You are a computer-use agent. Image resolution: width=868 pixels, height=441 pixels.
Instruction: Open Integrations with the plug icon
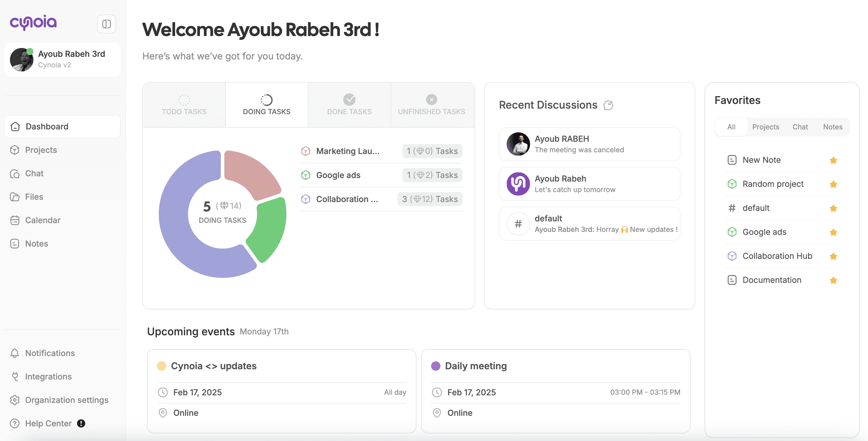coord(15,376)
